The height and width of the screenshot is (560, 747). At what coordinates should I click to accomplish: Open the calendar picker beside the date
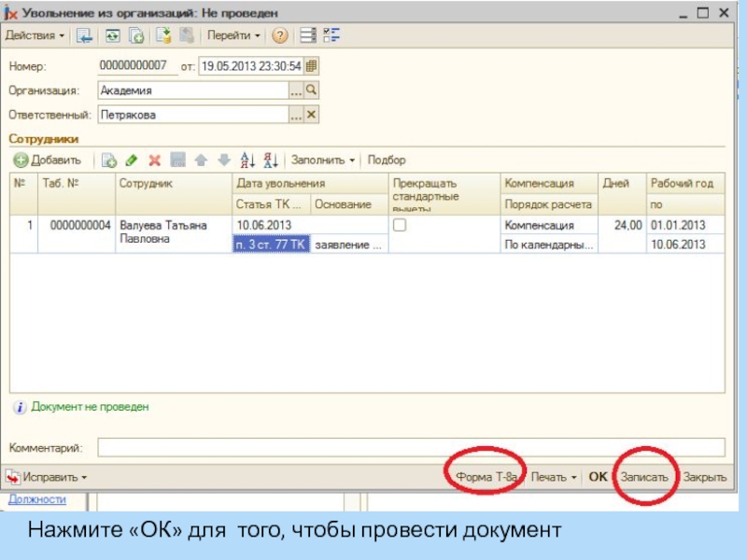[x=312, y=66]
